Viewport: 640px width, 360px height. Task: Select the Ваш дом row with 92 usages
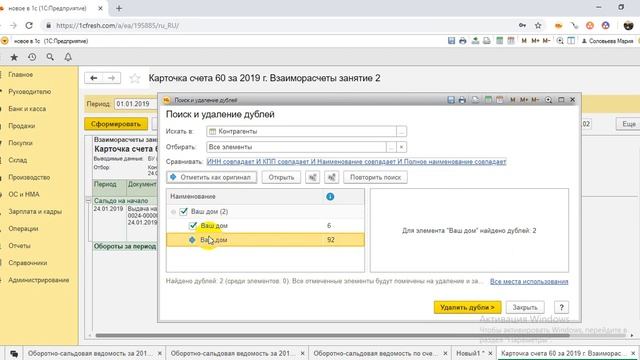[x=265, y=240]
